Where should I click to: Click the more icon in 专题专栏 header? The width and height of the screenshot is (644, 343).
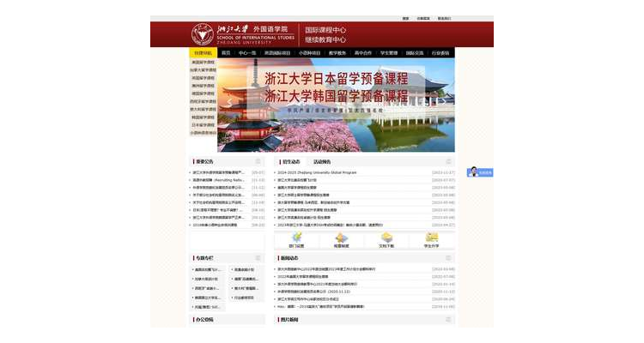click(258, 257)
